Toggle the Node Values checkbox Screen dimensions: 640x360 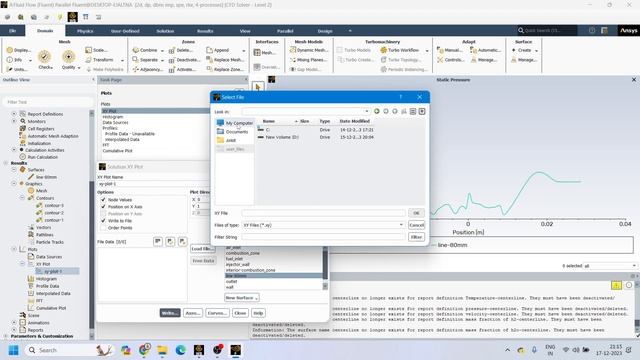tap(103, 200)
